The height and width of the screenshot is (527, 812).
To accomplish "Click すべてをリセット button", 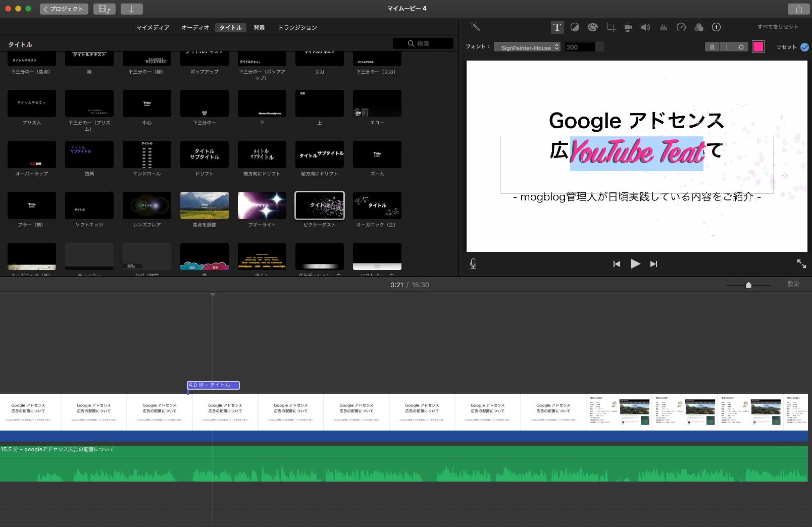I will (778, 27).
